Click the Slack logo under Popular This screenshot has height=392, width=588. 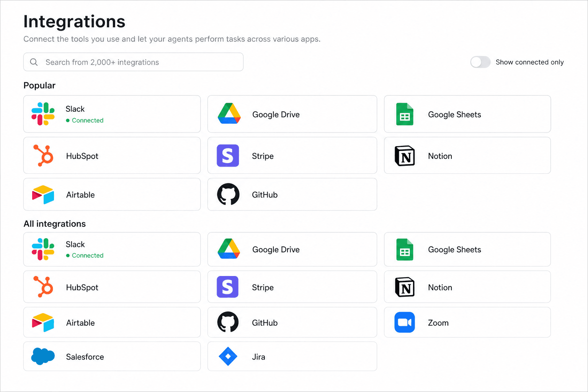(43, 114)
